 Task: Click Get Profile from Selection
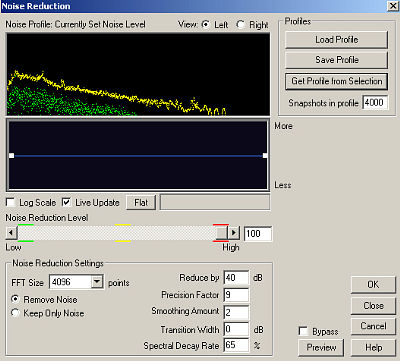click(337, 81)
